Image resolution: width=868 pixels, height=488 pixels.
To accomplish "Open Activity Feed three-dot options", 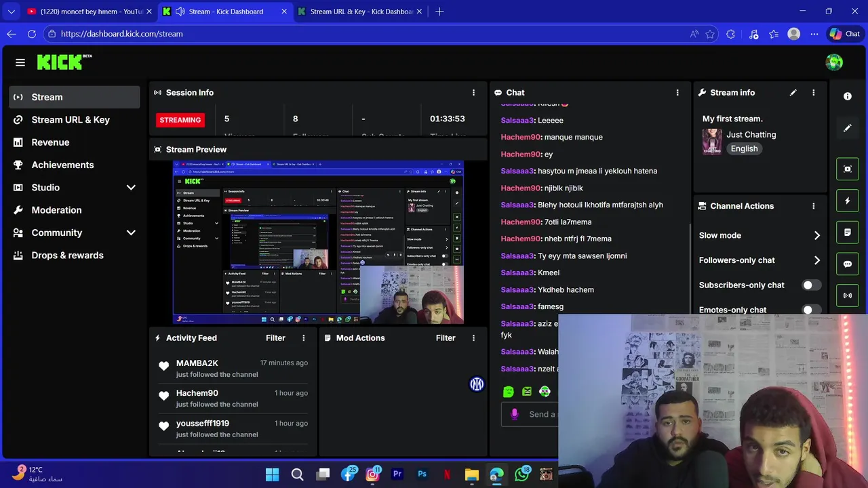I will point(303,338).
